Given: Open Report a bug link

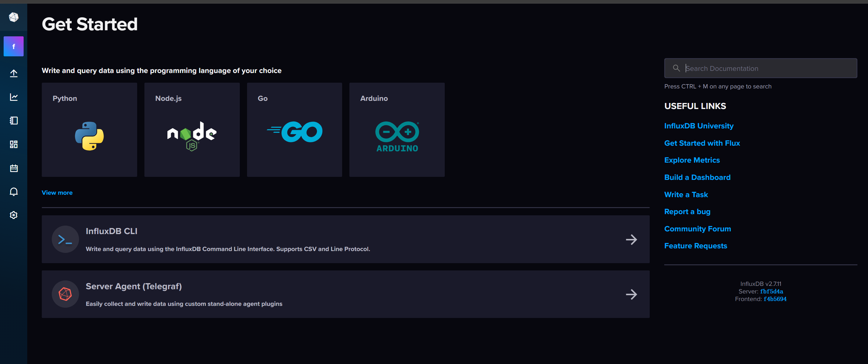Looking at the screenshot, I should click(x=687, y=212).
